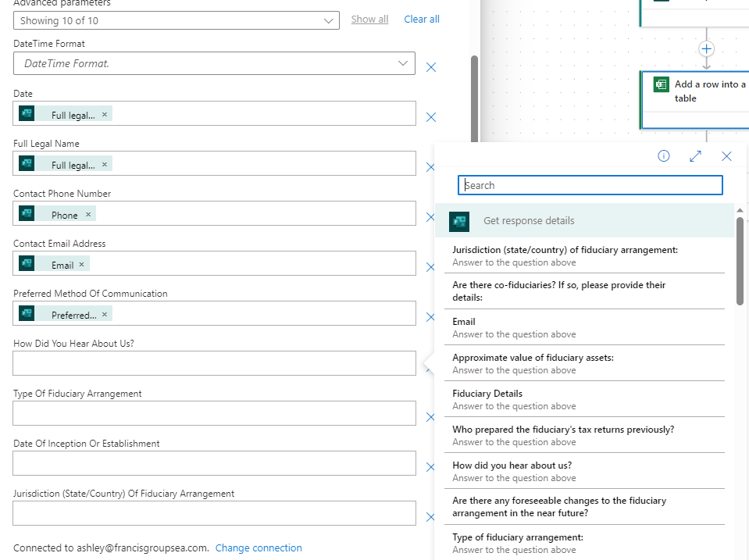Click the Forms icon beside Get response details
This screenshot has height=560, width=749.
pyautogui.click(x=459, y=222)
